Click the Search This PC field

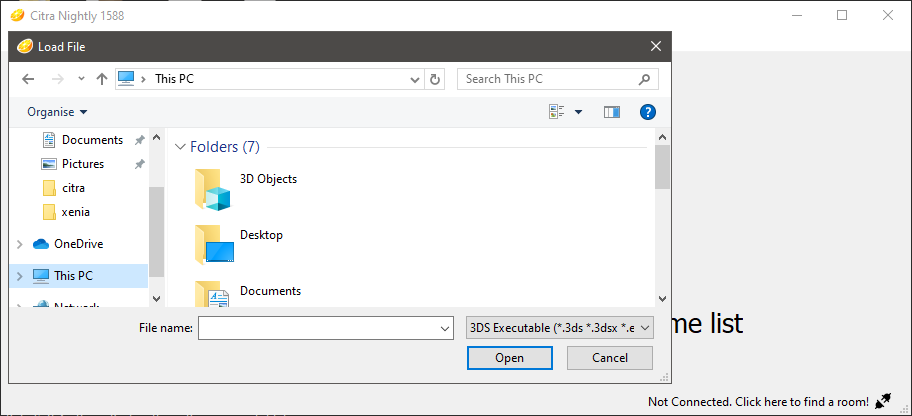tap(558, 79)
